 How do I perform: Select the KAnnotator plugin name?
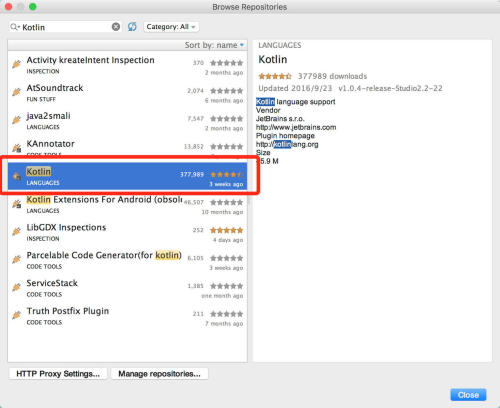click(x=51, y=144)
